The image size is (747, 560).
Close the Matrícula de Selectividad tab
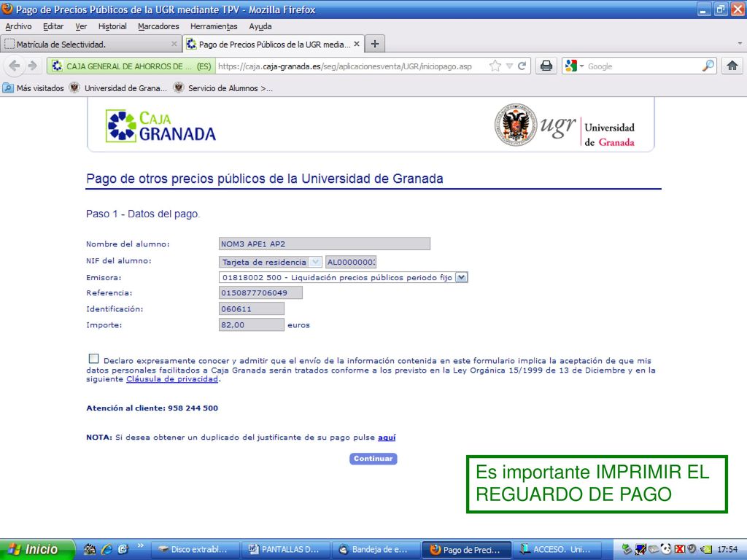(174, 44)
